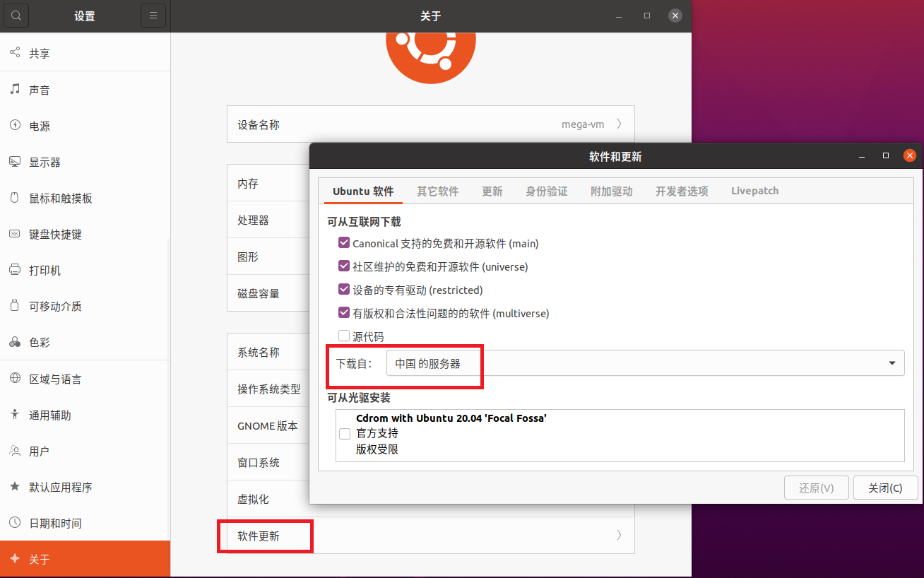Click the Sharing (共享) share icon
Viewport: 924px width, 578px height.
pos(15,53)
